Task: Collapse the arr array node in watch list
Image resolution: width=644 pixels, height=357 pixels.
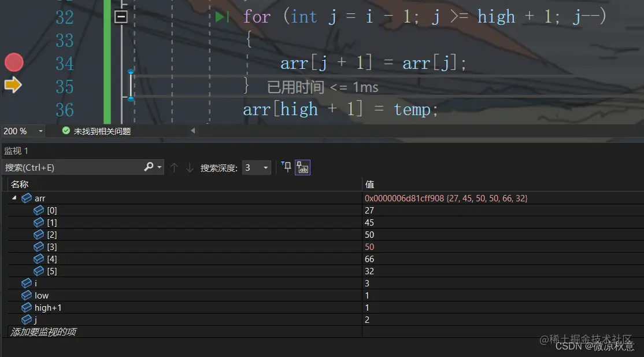Action: (x=14, y=198)
